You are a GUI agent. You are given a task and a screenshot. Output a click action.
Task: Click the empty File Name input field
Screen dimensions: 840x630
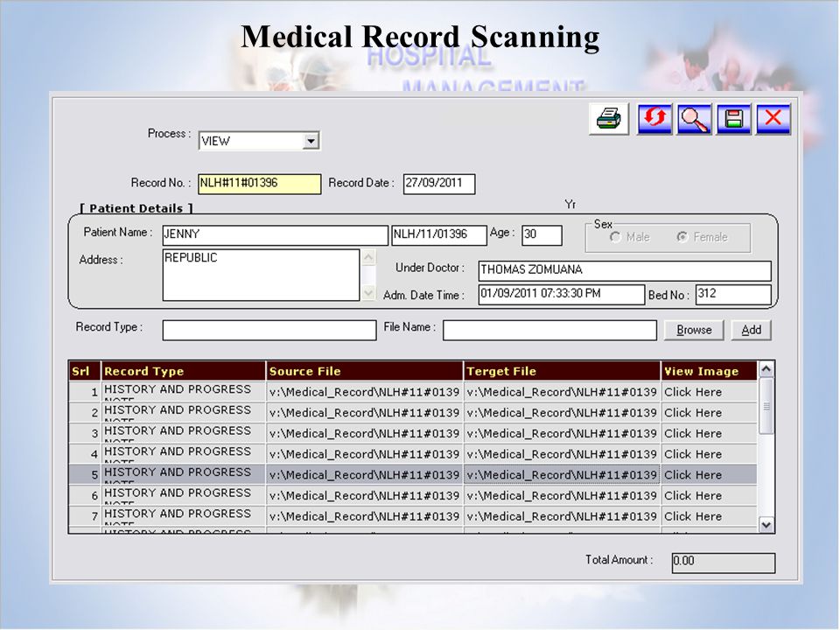click(549, 330)
